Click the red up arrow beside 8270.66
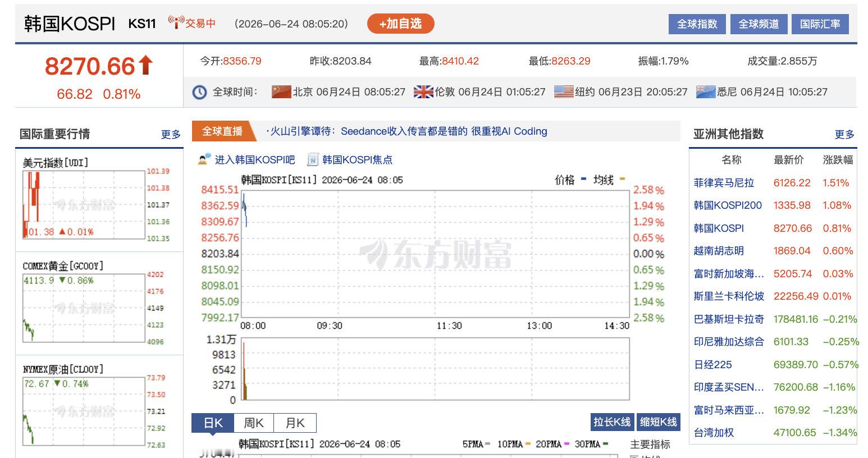Screen dimensions: 868x458 coord(145,65)
